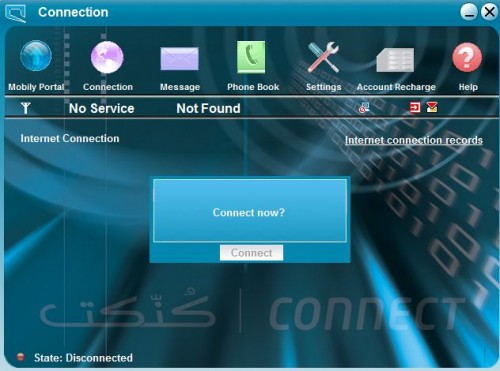Close the Connection window

(489, 12)
